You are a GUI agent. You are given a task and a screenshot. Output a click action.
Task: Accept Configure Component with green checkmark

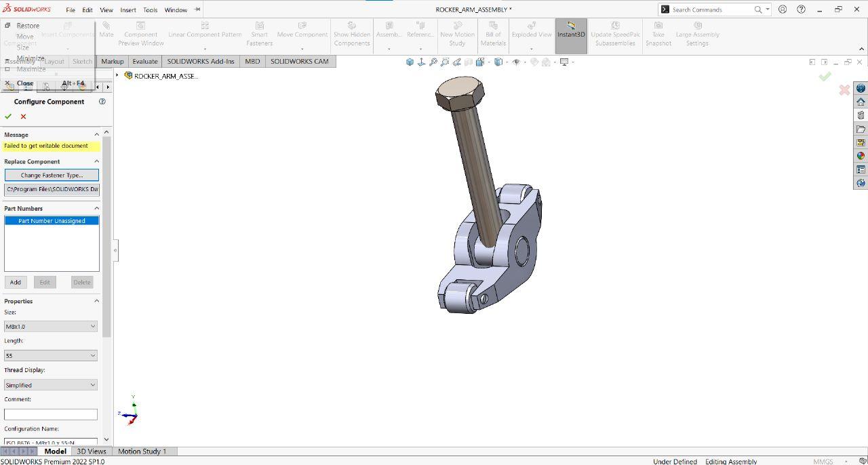(8, 117)
